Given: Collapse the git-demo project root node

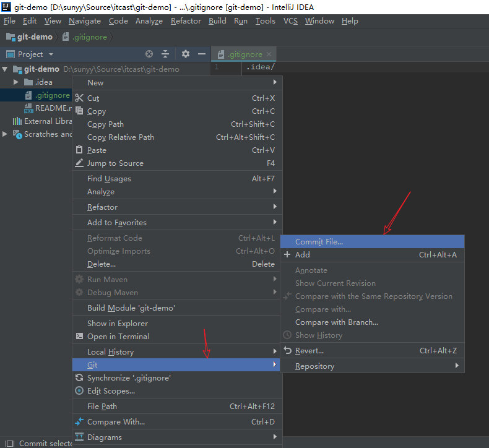Looking at the screenshot, I should pyautogui.click(x=6, y=69).
